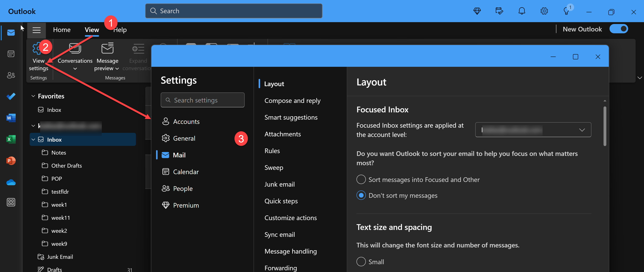
Task: Switch to the Home ribbon tab
Action: (62, 30)
